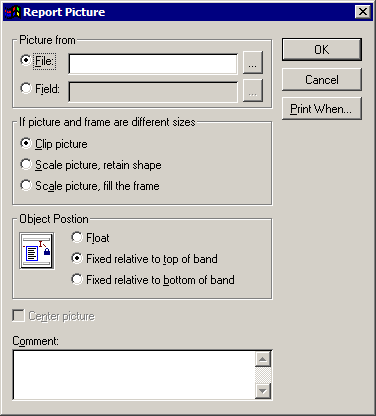Confirm with the OK button
Screen dimensions: 376x416
click(322, 50)
